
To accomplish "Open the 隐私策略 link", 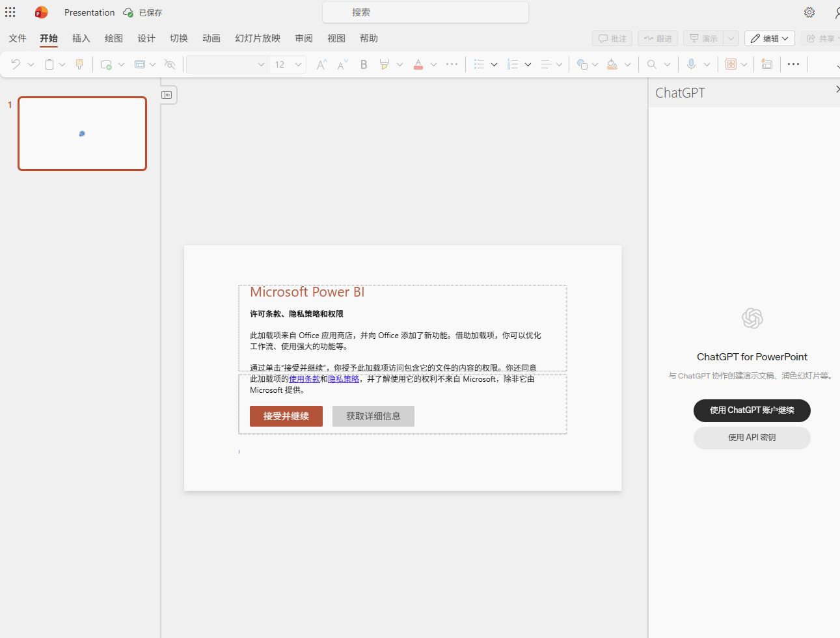I will tap(344, 379).
